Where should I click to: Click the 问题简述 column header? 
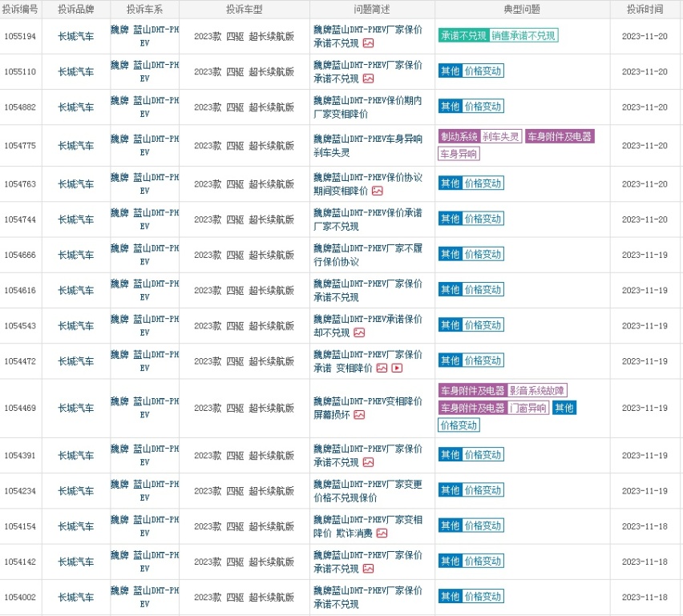tap(372, 9)
